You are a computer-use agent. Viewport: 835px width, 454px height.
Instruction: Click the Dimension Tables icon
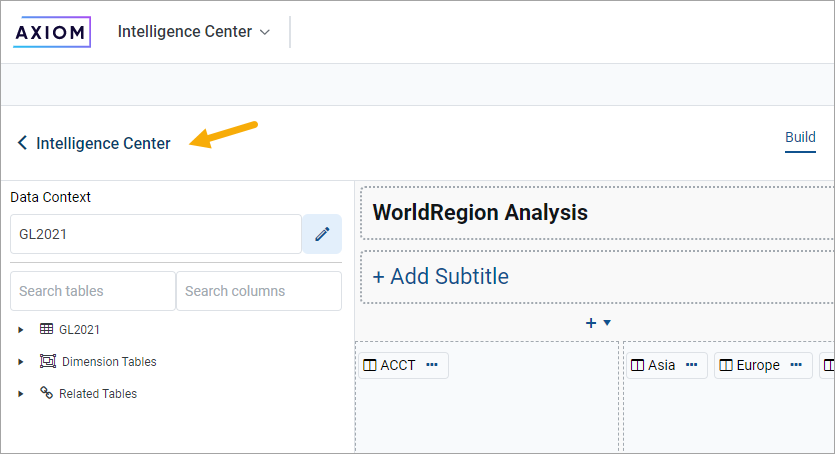point(47,361)
